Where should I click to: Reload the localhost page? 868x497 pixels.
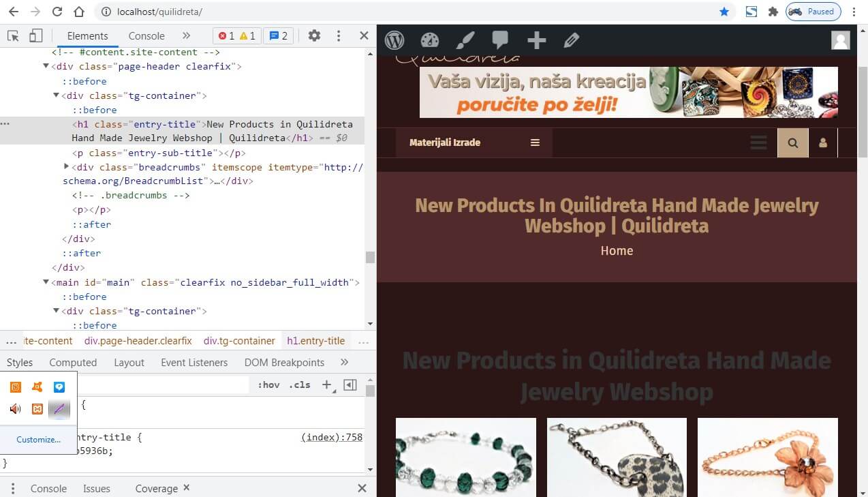(57, 12)
